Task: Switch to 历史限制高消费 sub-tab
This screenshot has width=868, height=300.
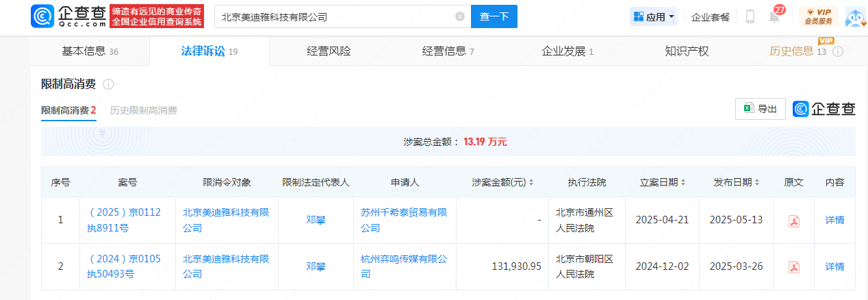Action: (144, 110)
